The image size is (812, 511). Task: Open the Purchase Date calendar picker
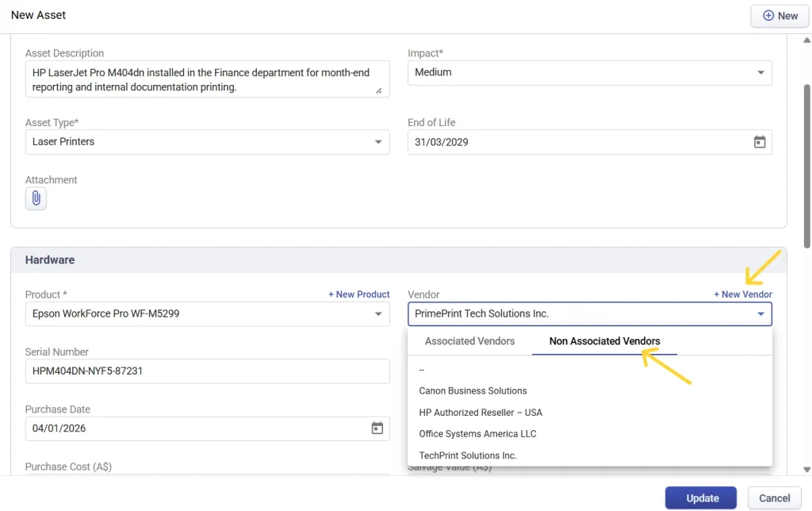[377, 428]
